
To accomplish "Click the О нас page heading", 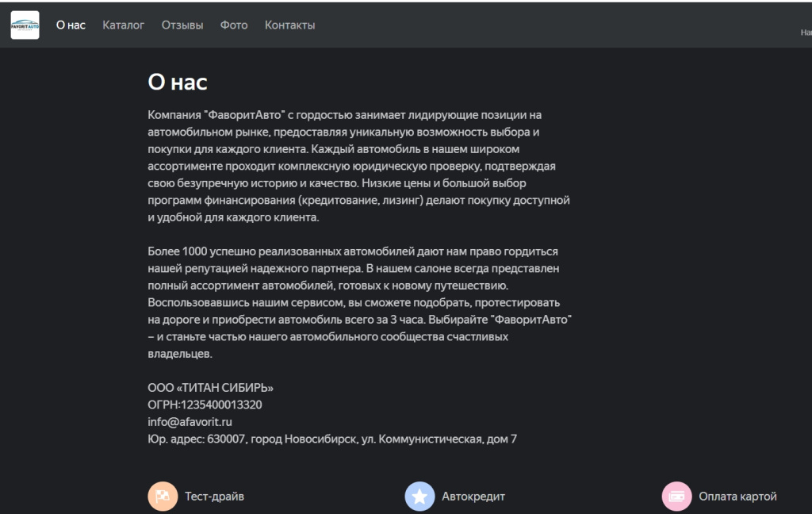I will pyautogui.click(x=178, y=81).
